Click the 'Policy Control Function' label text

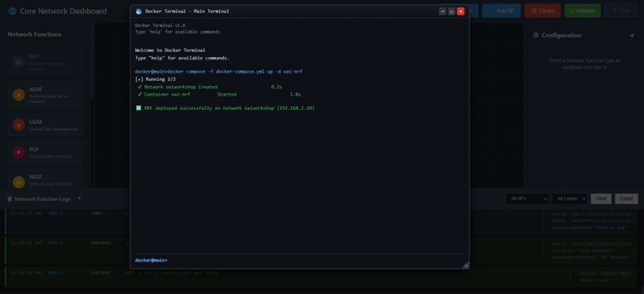[50, 157]
